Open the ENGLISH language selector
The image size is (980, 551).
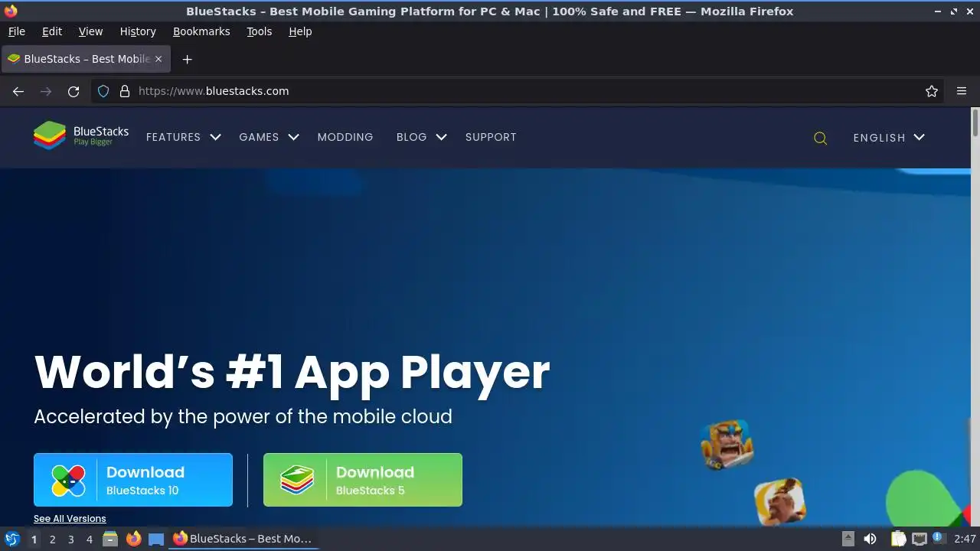pos(889,138)
